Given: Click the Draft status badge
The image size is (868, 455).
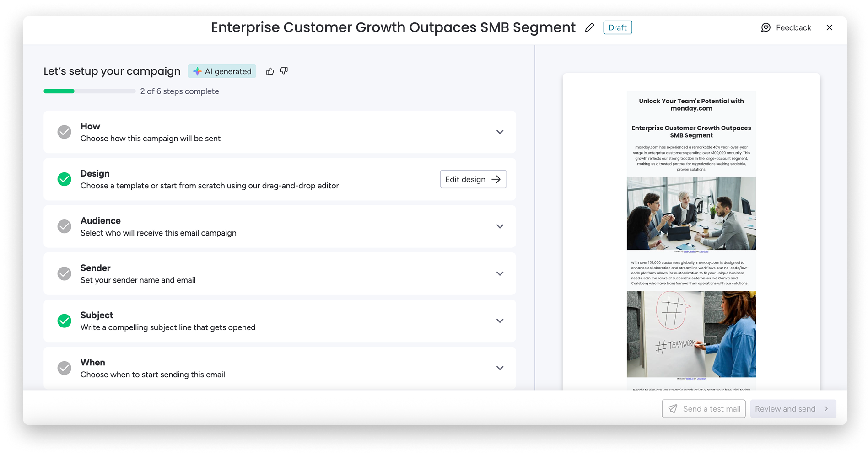Looking at the screenshot, I should pyautogui.click(x=618, y=27).
